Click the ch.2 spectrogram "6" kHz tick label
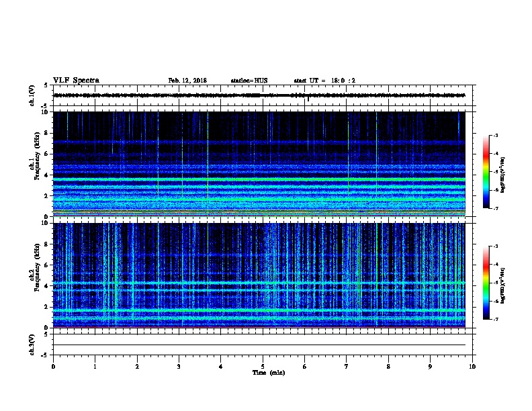 point(47,265)
